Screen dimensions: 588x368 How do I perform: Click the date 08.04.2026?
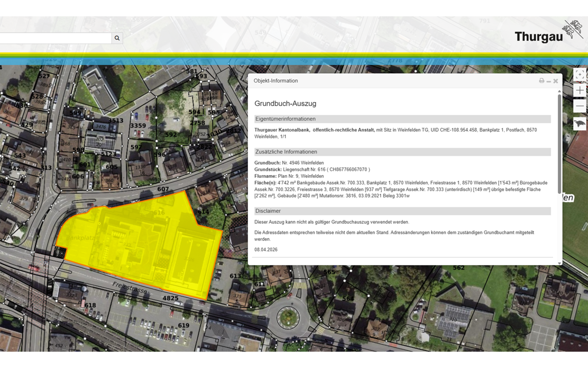[266, 250]
